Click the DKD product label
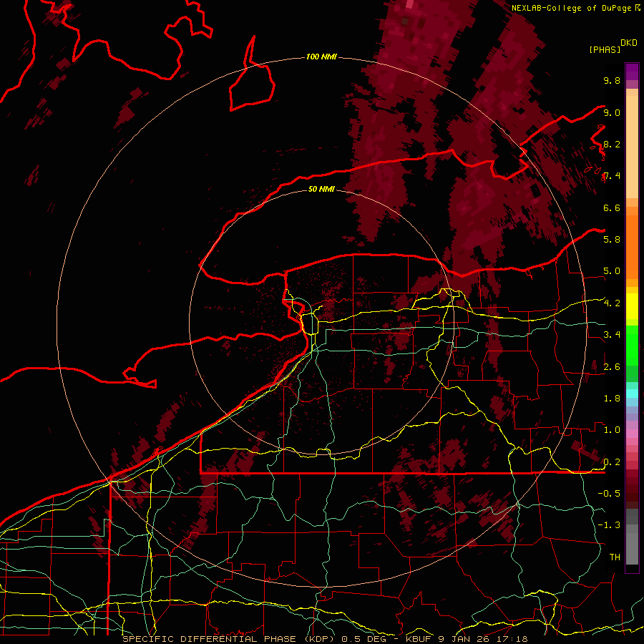Viewport: 644px width, 644px height. (629, 43)
